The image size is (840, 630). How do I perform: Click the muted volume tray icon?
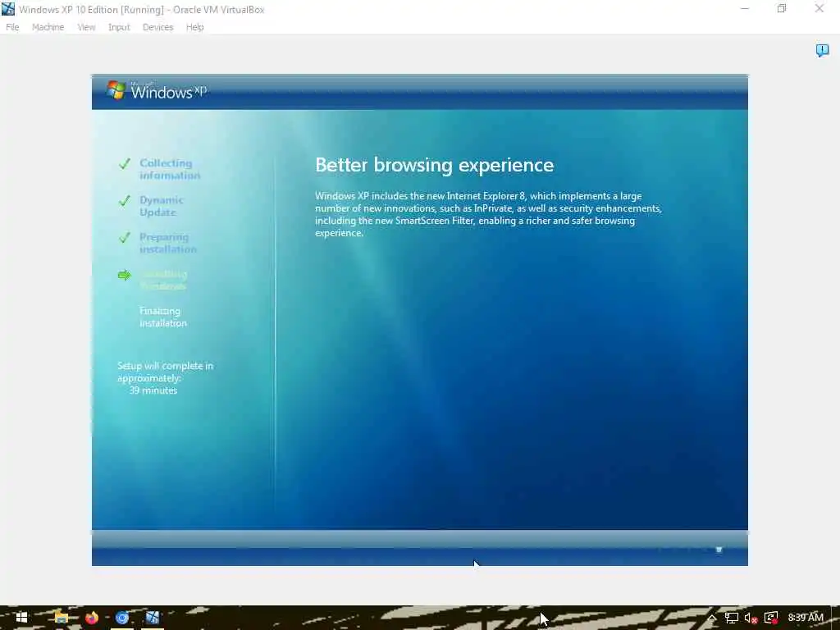point(751,618)
